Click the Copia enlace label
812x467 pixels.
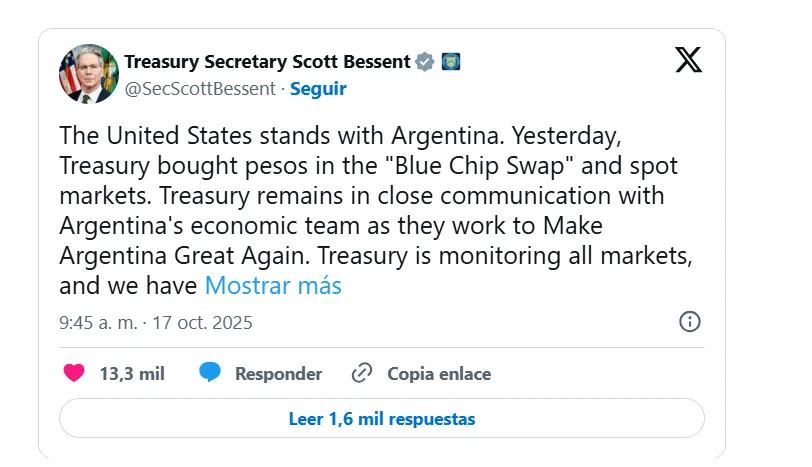(x=439, y=374)
